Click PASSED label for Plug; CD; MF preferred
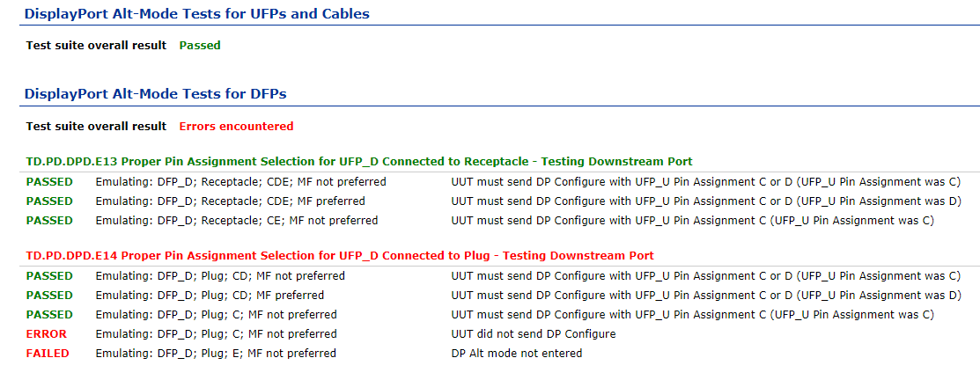The height and width of the screenshot is (380, 980). click(x=49, y=296)
